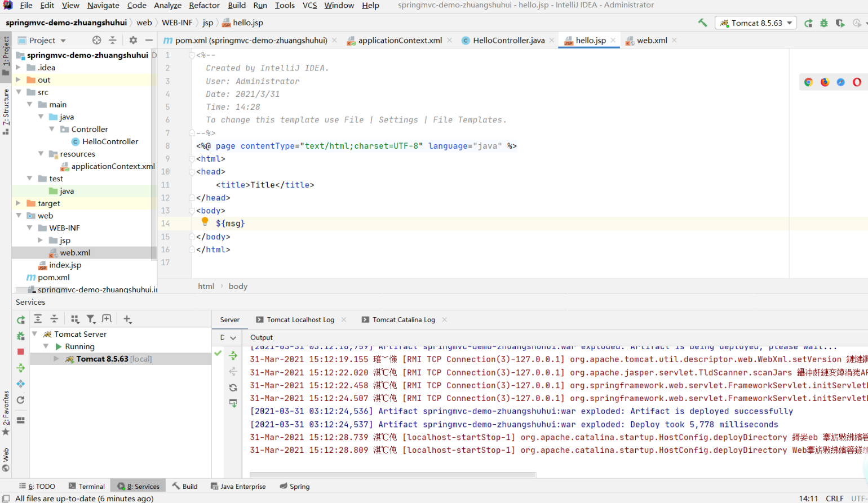Click the body breadcrumb below the editor

coord(238,286)
